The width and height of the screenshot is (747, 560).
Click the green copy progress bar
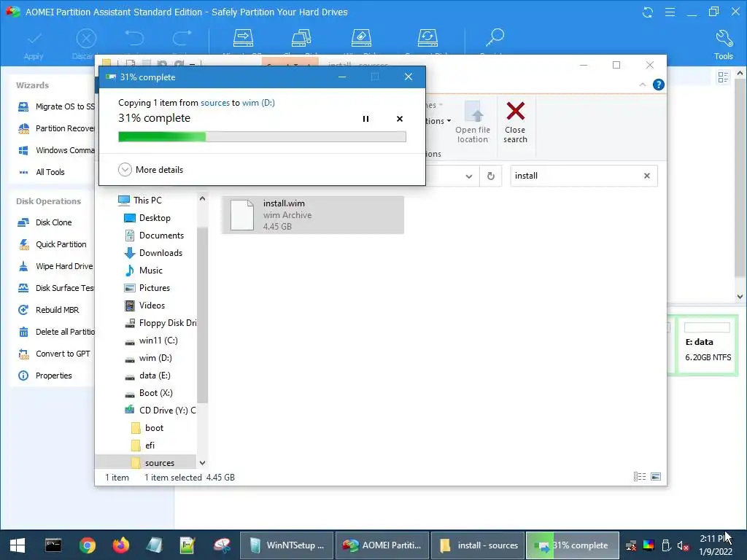[x=262, y=136]
